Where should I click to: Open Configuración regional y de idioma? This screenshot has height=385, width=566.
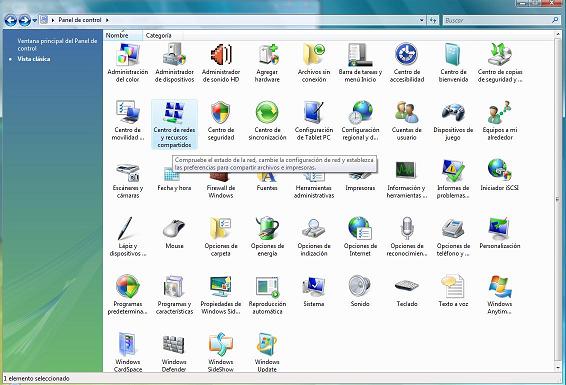click(360, 121)
